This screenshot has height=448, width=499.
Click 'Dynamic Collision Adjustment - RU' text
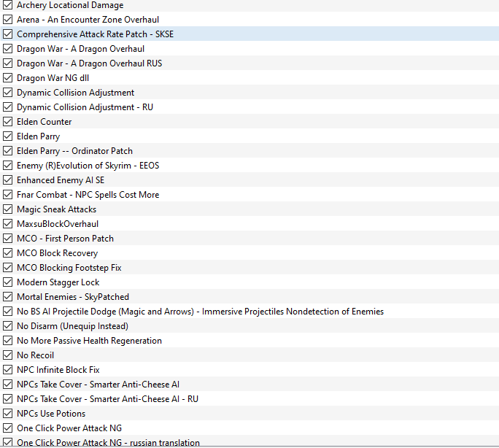85,107
